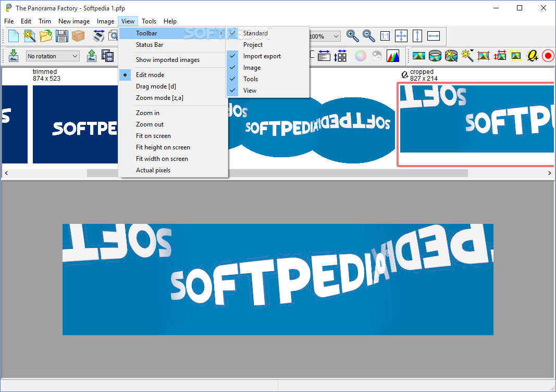Save project with the floppy disk icon

(x=61, y=36)
